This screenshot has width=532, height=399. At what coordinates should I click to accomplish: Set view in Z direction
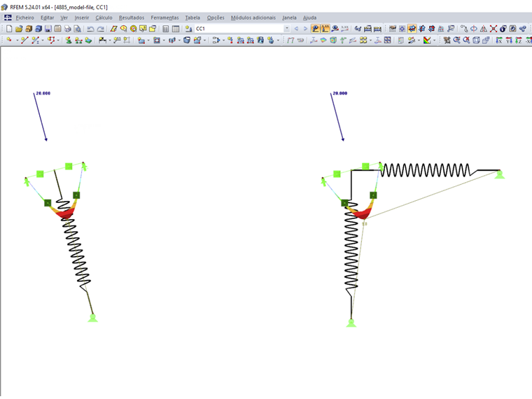pos(518,41)
